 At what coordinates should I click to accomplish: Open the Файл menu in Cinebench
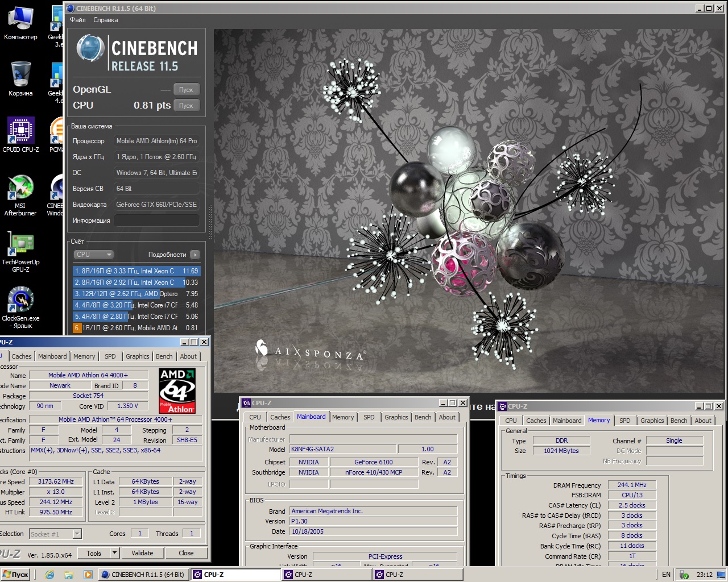coord(77,20)
